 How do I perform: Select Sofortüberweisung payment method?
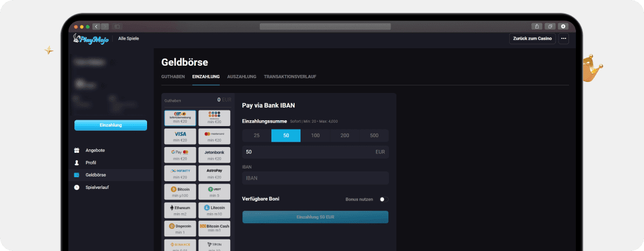click(180, 118)
